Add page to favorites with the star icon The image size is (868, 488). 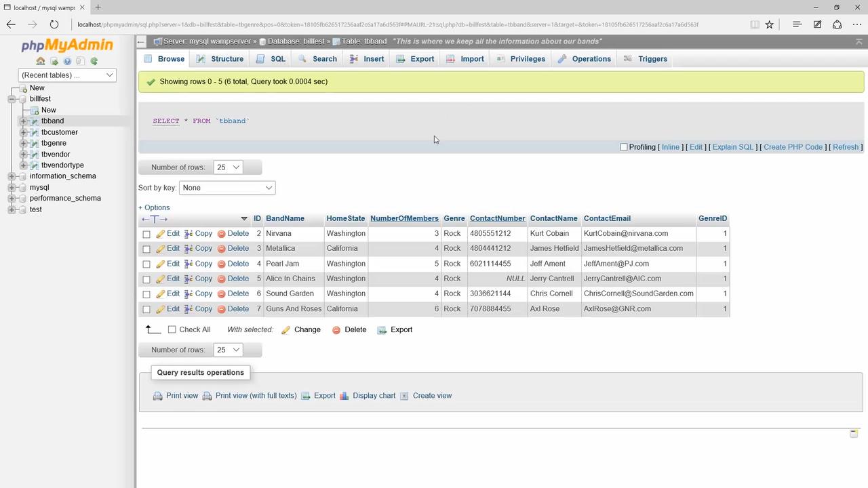(770, 24)
